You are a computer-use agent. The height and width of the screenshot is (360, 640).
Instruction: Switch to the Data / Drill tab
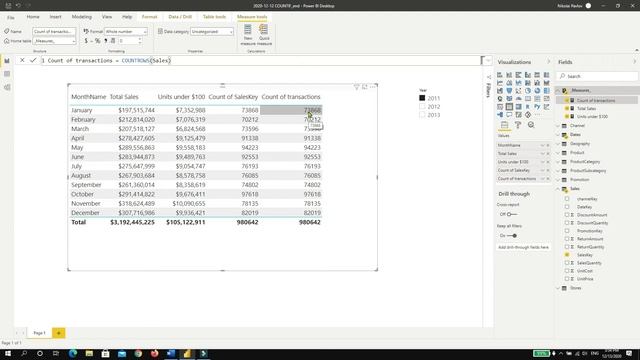180,17
